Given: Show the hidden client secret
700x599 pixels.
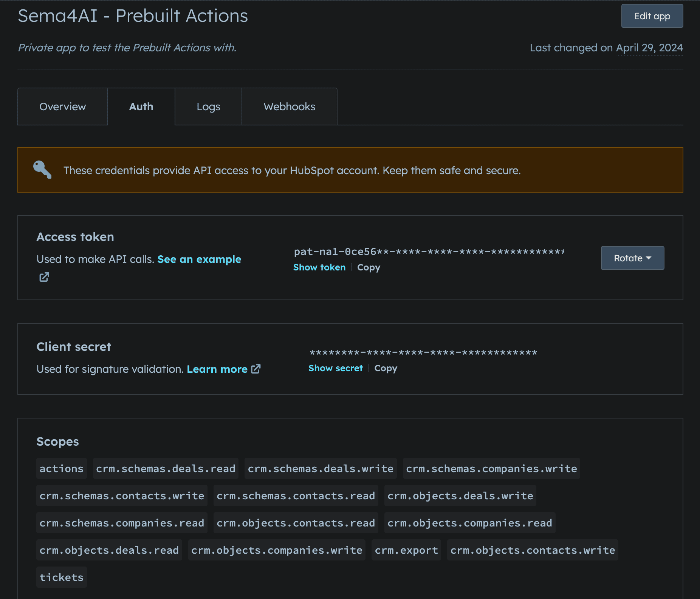Looking at the screenshot, I should [x=335, y=368].
